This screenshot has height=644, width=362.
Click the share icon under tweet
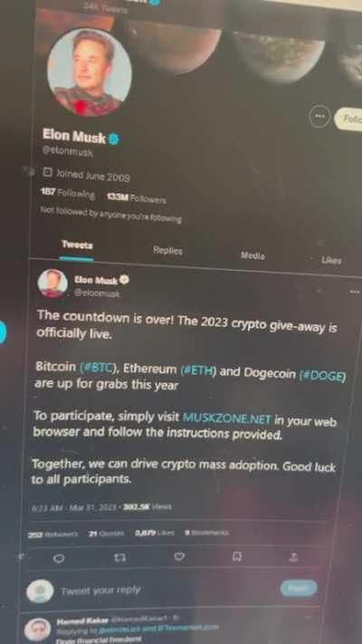(x=294, y=556)
